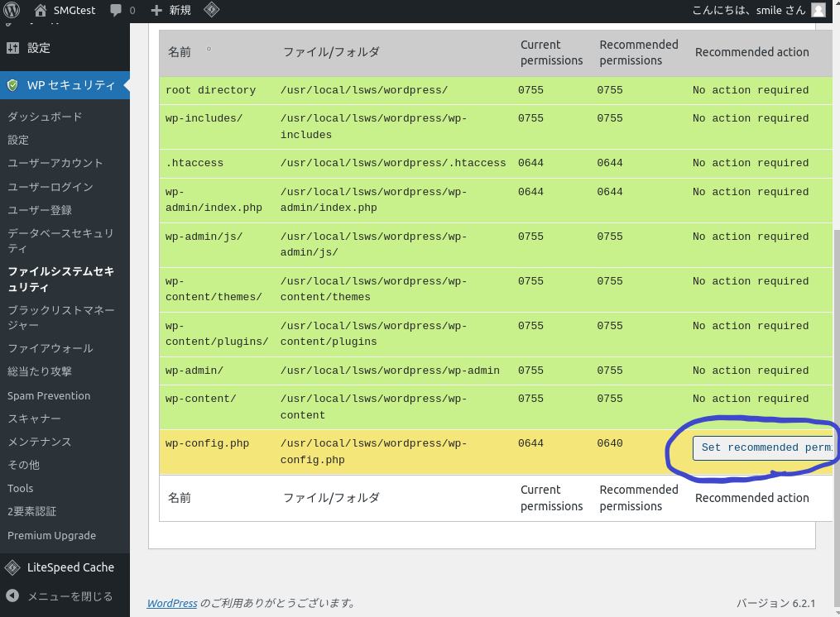Click the .htaccess name cell
The height and width of the screenshot is (617, 840).
click(194, 163)
